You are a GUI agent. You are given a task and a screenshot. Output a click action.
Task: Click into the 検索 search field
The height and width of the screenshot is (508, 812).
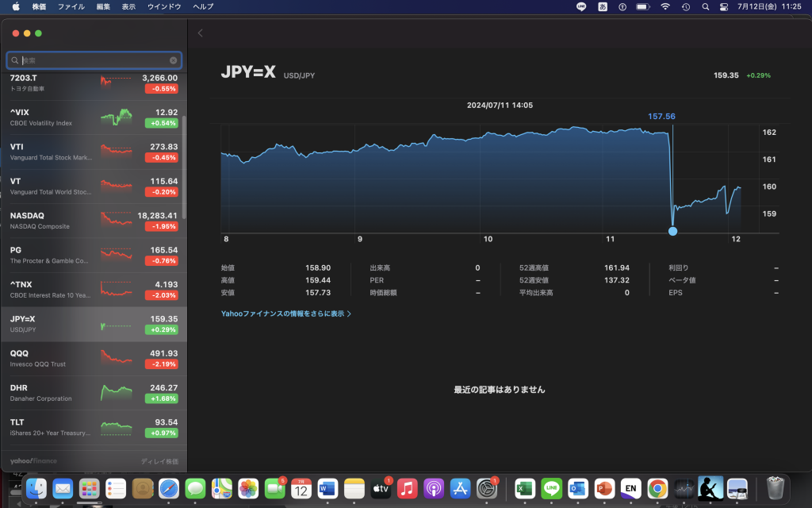point(91,60)
